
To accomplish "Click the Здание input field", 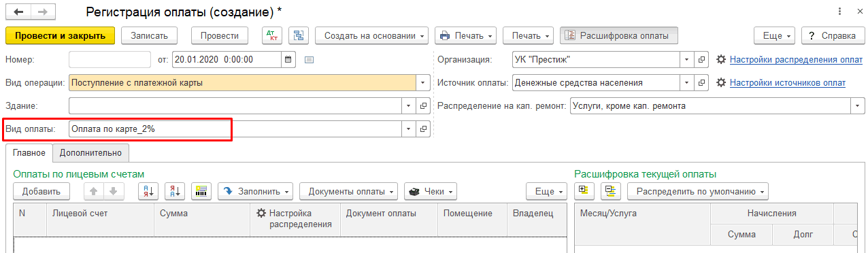I will pyautogui.click(x=235, y=106).
